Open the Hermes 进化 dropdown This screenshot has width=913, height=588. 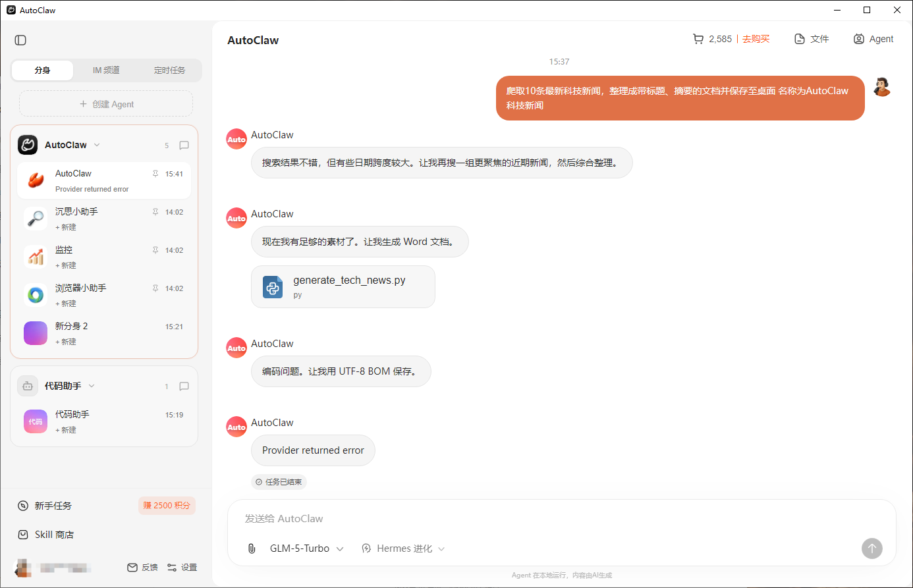(403, 548)
